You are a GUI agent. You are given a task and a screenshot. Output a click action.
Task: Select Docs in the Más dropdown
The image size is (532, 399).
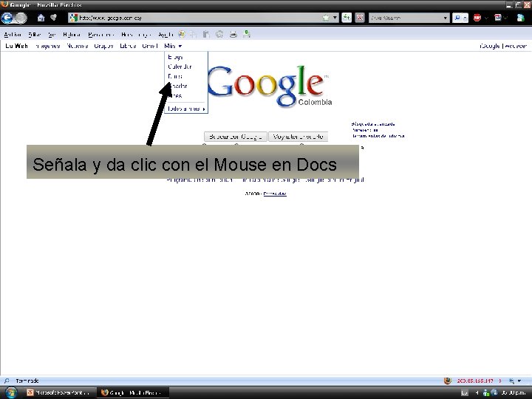click(x=174, y=76)
